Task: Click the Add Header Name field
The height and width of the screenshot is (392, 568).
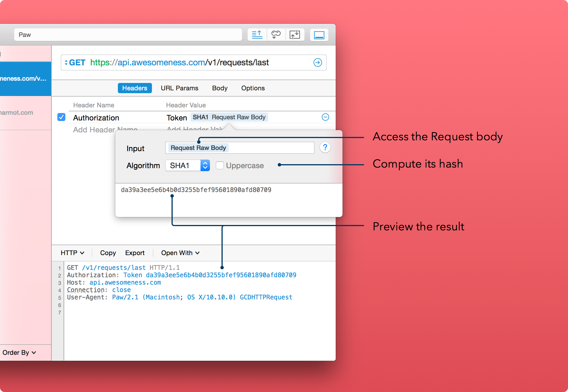Action: [x=105, y=130]
